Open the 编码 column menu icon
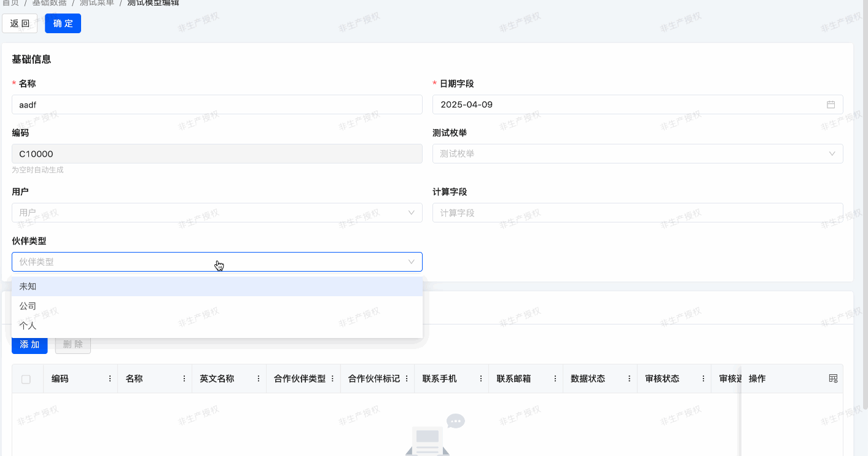 point(110,379)
